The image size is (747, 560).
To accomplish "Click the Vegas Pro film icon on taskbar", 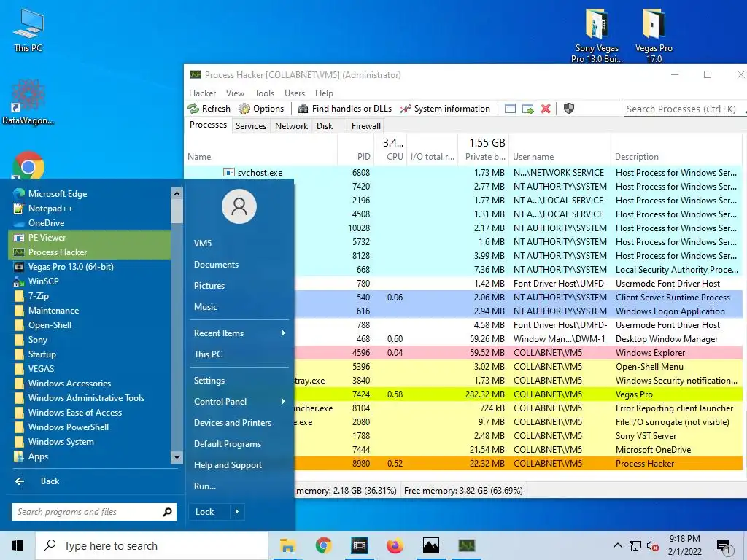I will [359, 545].
